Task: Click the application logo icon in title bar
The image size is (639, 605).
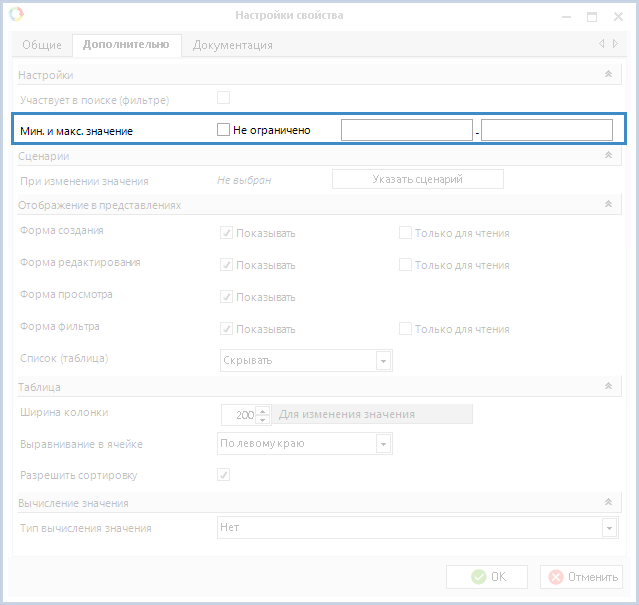Action: pos(16,14)
